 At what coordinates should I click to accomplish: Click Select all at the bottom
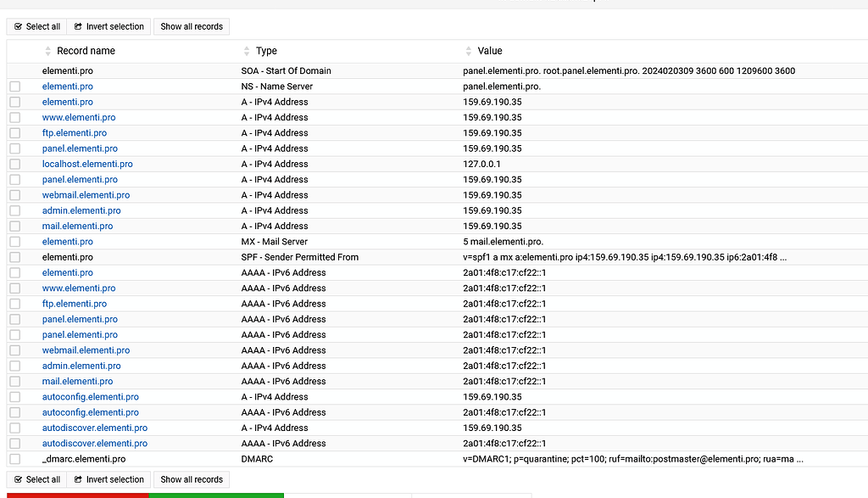pos(36,479)
